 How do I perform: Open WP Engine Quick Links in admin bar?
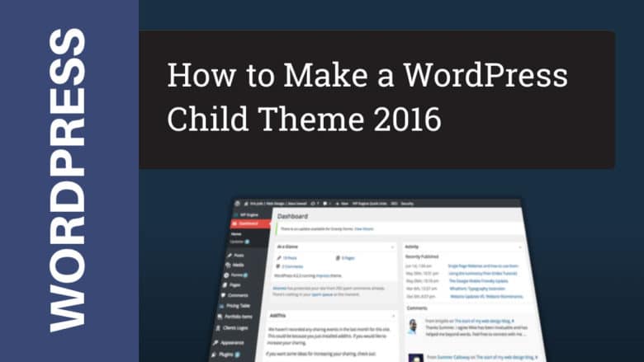(x=370, y=204)
